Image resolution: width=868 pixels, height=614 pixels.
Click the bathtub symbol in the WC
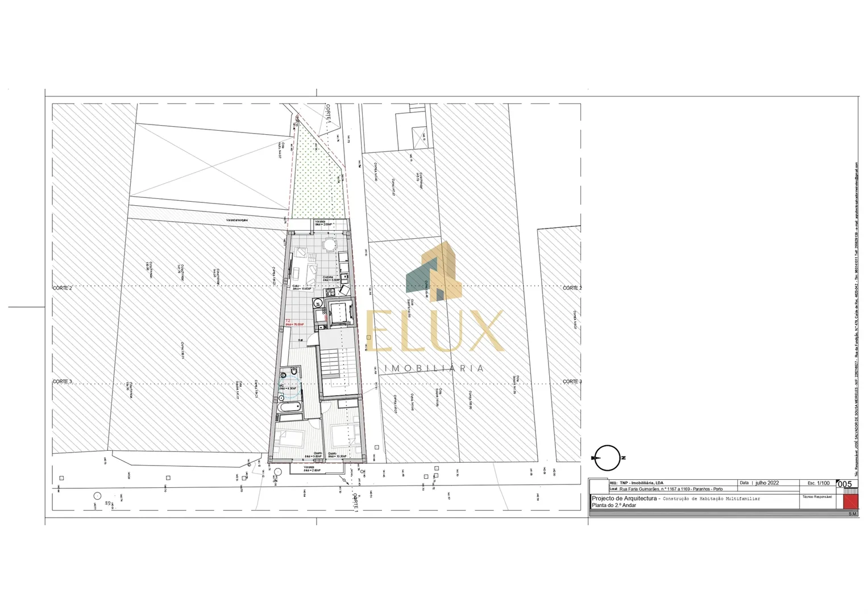click(290, 407)
